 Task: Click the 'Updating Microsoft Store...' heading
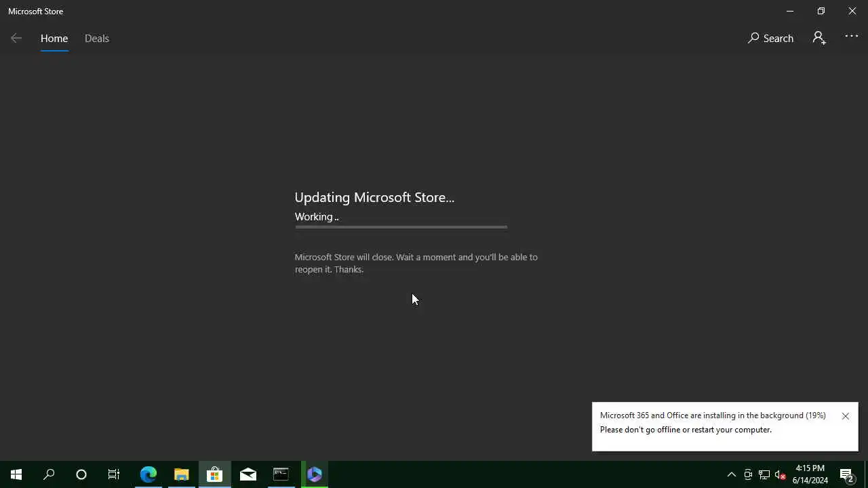pos(374,197)
